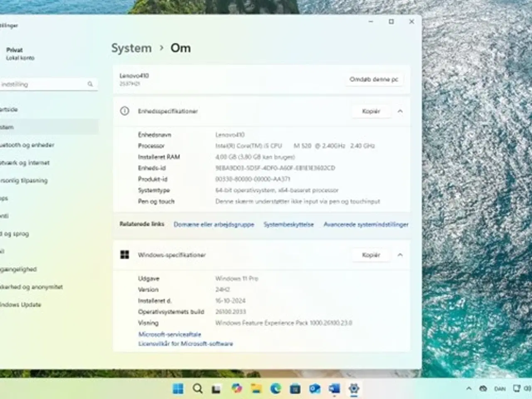
Task: Open Konti in the sidebar
Action: pos(49,216)
